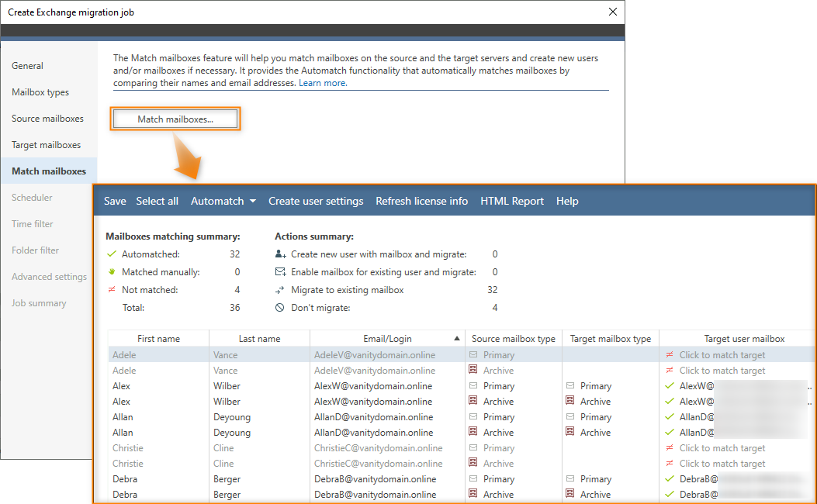The image size is (817, 504).
Task: Click source Primary envelope icon for Alex Wilber
Action: coord(473,386)
